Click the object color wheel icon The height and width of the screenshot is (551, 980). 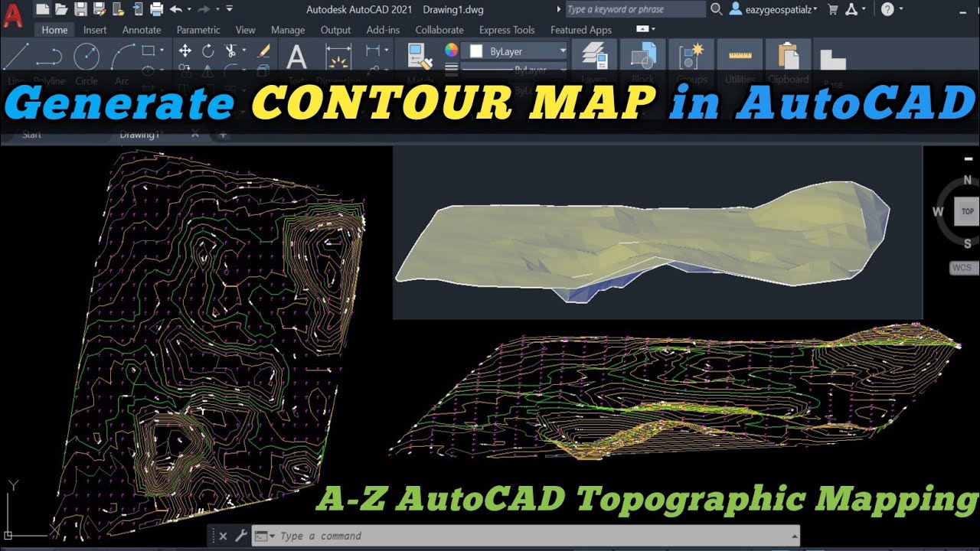pyautogui.click(x=451, y=51)
